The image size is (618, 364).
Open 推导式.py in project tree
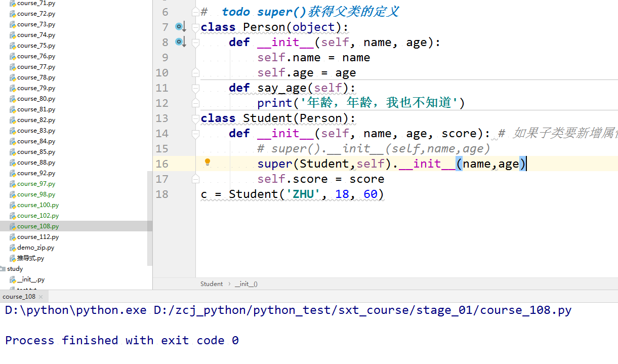[x=30, y=258]
